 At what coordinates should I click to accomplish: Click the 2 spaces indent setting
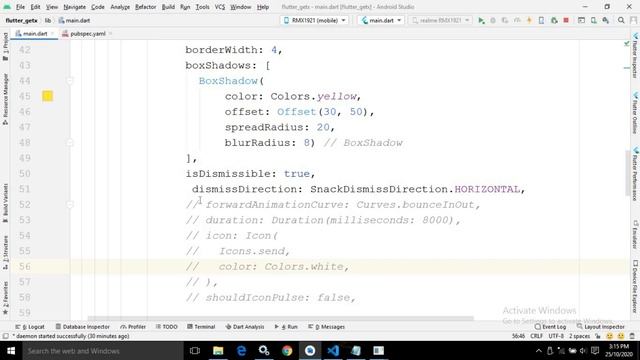pos(580,336)
